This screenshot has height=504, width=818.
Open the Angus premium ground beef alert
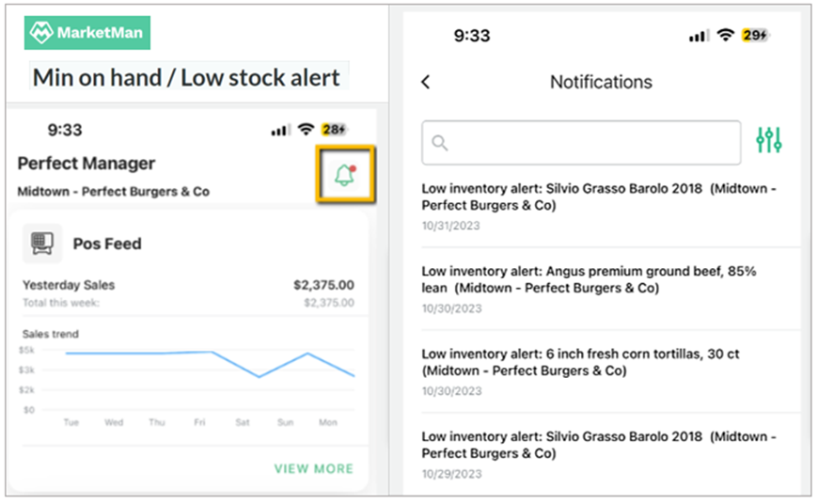pos(610,289)
